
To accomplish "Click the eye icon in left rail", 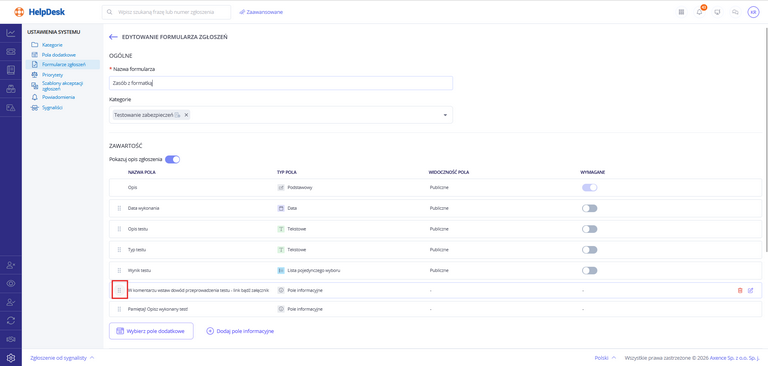I will [11, 284].
